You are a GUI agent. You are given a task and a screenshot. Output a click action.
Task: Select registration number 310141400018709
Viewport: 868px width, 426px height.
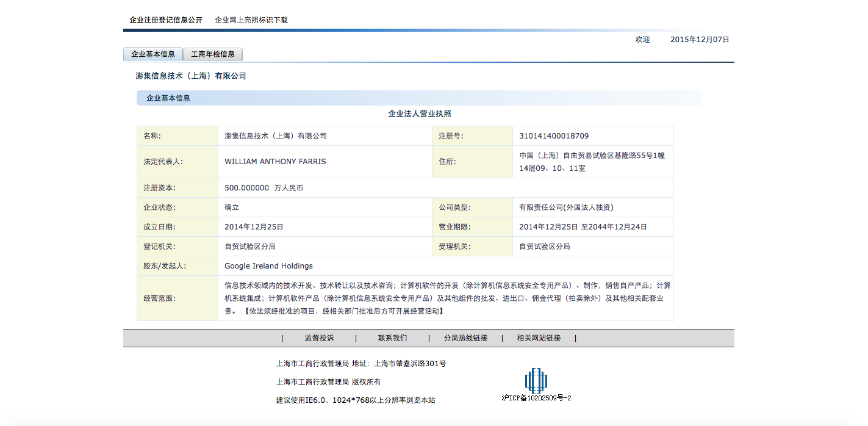pos(554,136)
